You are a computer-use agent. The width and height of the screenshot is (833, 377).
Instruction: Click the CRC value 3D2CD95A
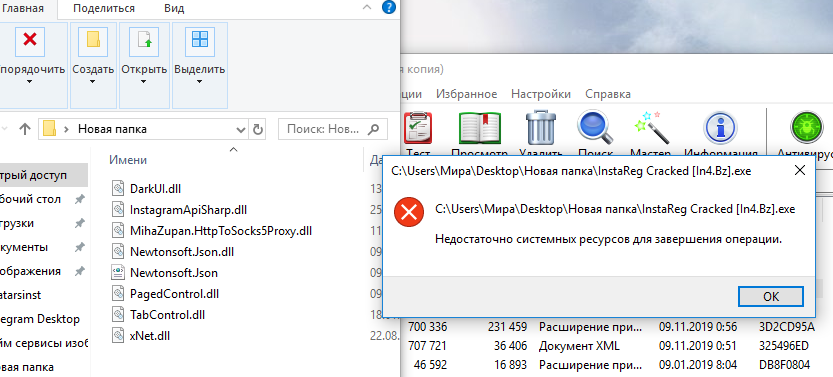tap(787, 327)
